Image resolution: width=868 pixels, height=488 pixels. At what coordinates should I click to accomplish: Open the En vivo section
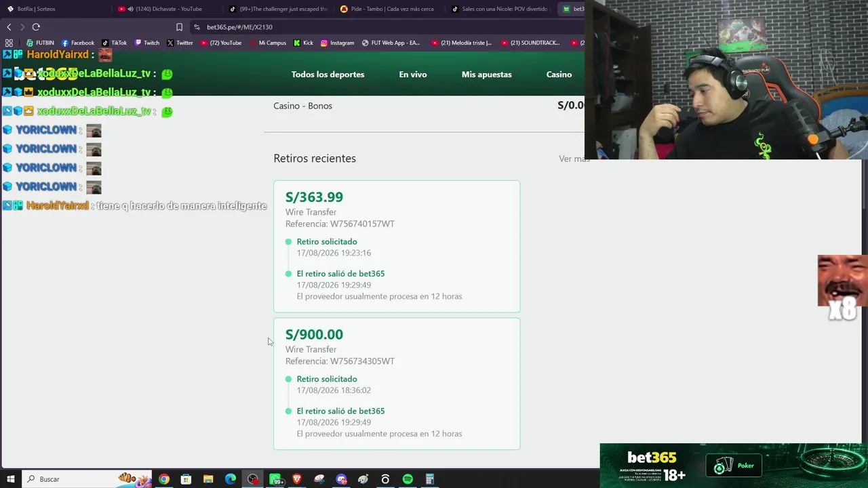pyautogui.click(x=413, y=75)
